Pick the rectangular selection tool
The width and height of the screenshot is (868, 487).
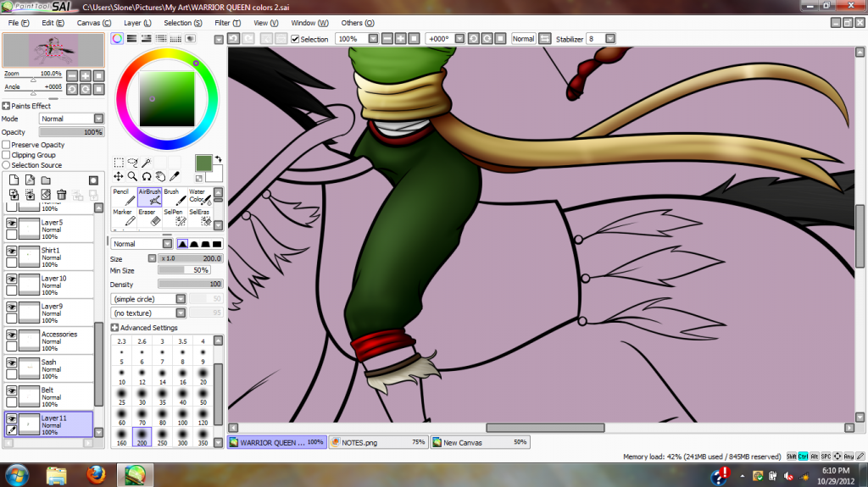point(119,162)
